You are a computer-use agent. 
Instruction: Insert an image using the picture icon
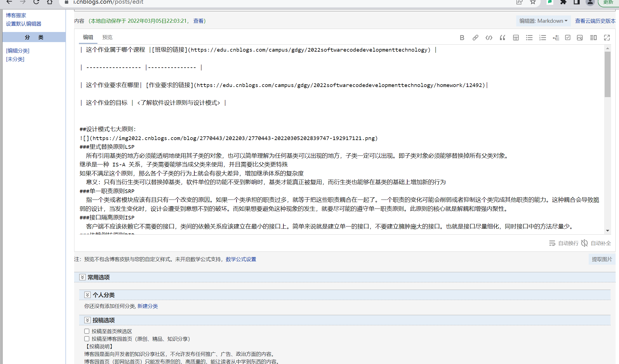coord(580,38)
